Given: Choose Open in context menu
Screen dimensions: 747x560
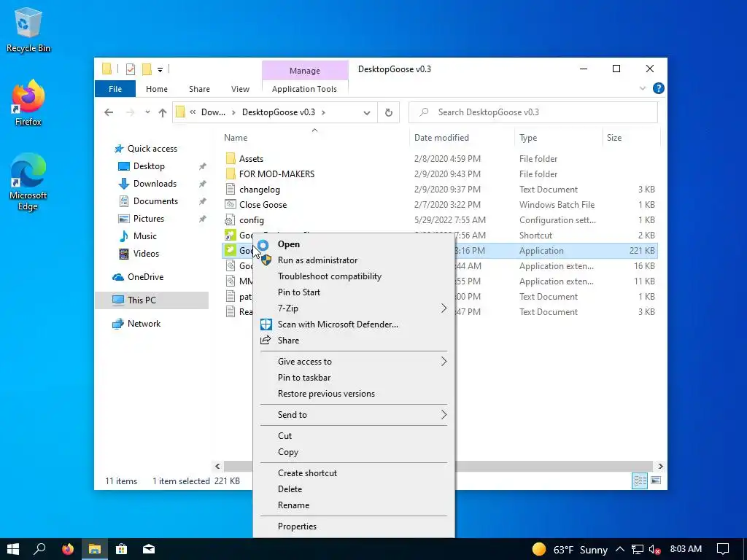Looking at the screenshot, I should click(354, 244).
